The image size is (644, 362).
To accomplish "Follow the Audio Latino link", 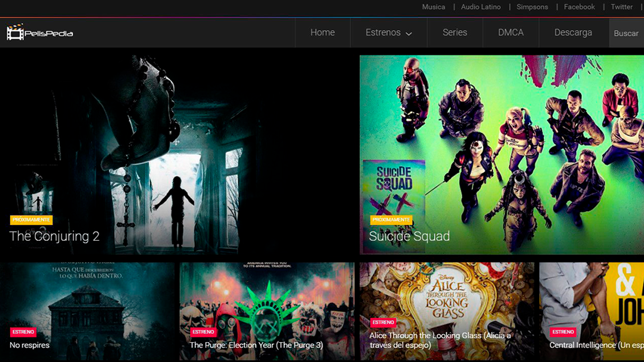I will coord(481,7).
